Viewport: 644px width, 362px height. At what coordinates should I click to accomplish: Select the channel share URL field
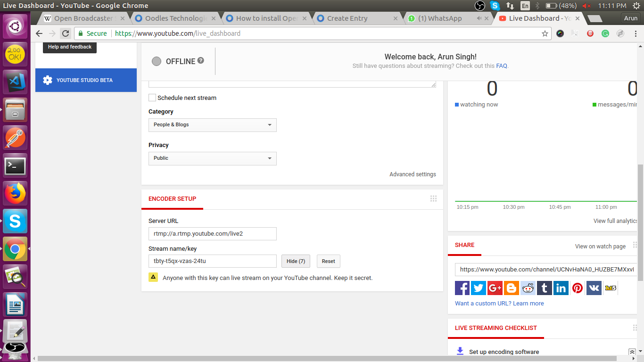click(x=546, y=270)
